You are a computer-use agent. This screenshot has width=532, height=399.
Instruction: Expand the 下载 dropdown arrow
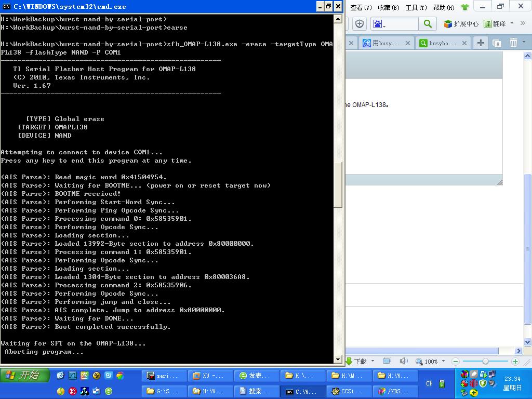coord(373,361)
